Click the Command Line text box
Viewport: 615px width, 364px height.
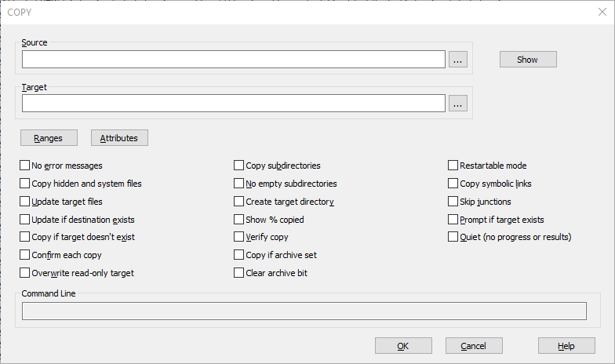(x=304, y=311)
